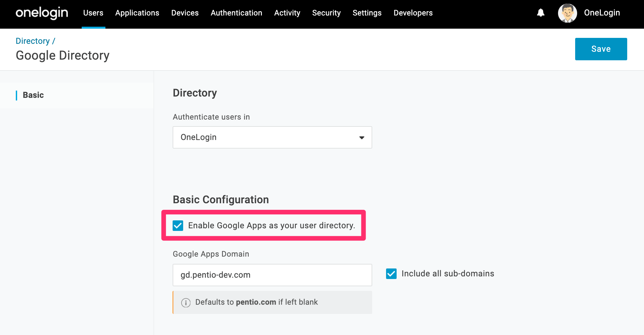Click the user avatar picture

click(567, 13)
